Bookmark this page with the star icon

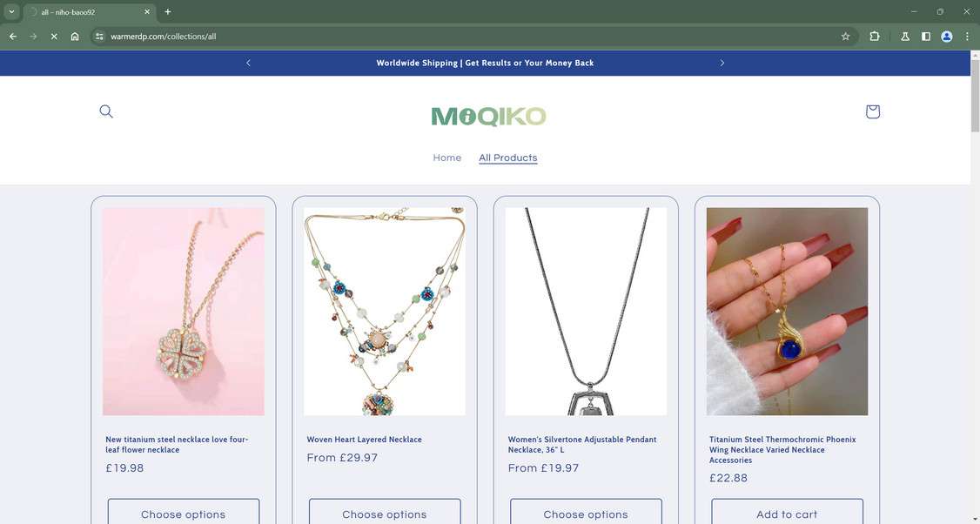click(846, 37)
